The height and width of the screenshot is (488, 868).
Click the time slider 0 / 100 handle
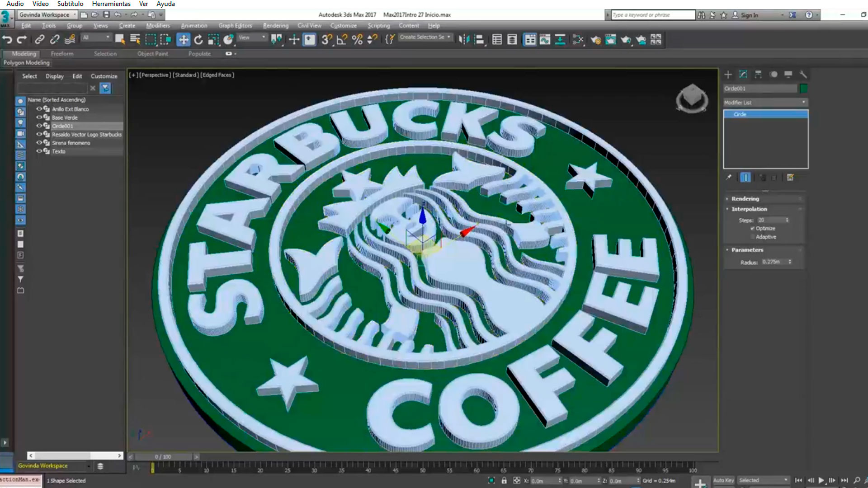click(x=163, y=457)
